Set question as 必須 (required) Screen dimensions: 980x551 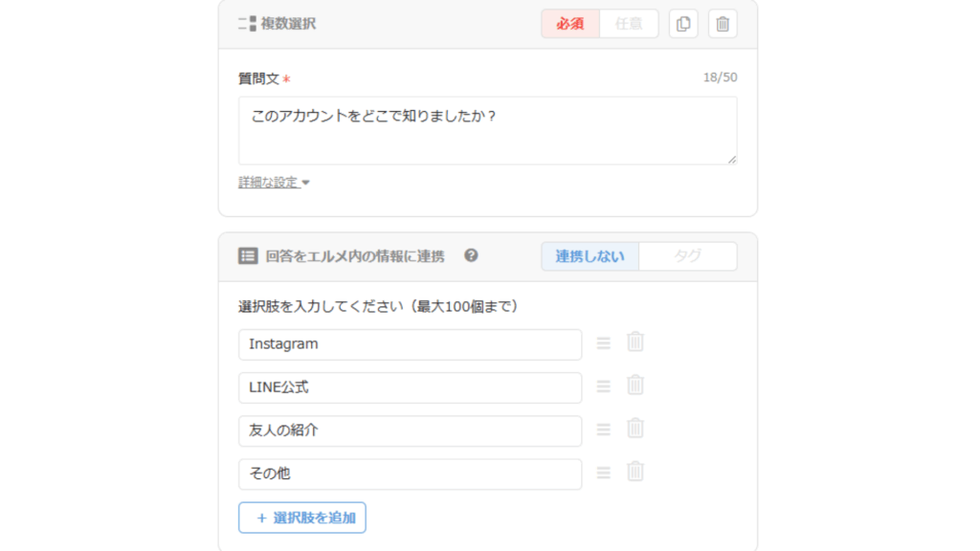570,24
